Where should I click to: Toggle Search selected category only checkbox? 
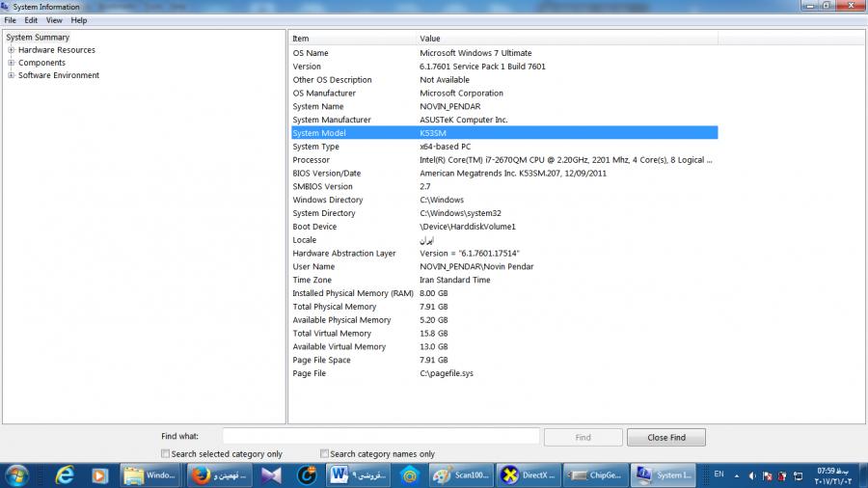[165, 453]
